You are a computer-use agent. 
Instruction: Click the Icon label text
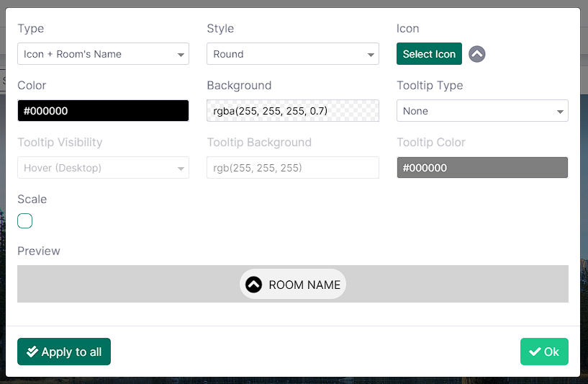click(407, 29)
